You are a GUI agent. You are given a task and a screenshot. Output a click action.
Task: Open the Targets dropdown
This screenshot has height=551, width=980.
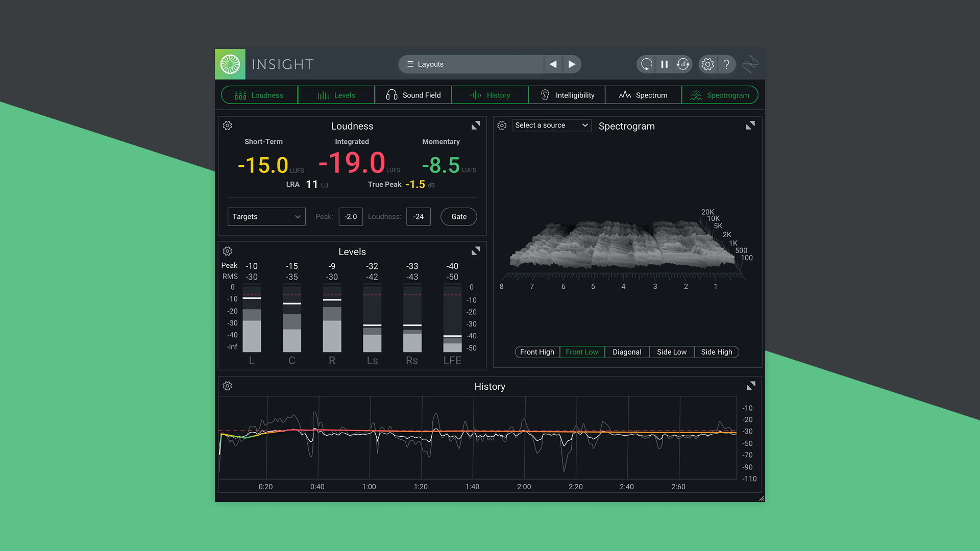coord(266,217)
